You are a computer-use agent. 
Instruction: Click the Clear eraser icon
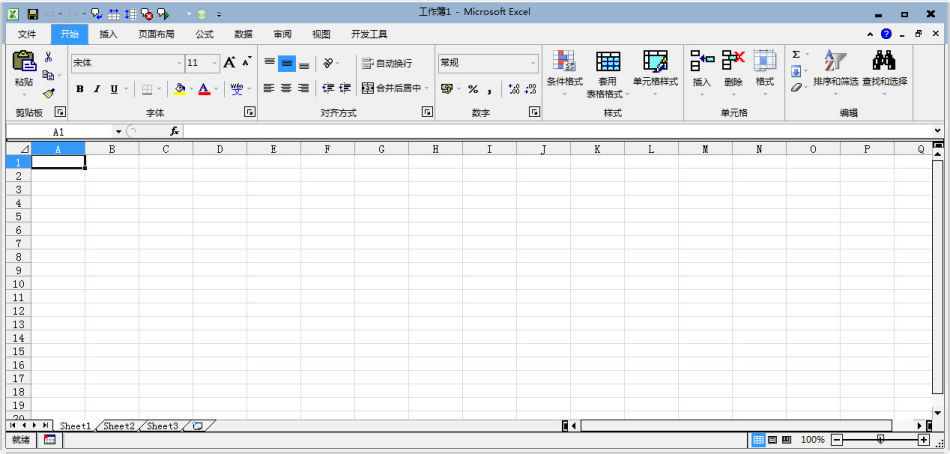(796, 88)
